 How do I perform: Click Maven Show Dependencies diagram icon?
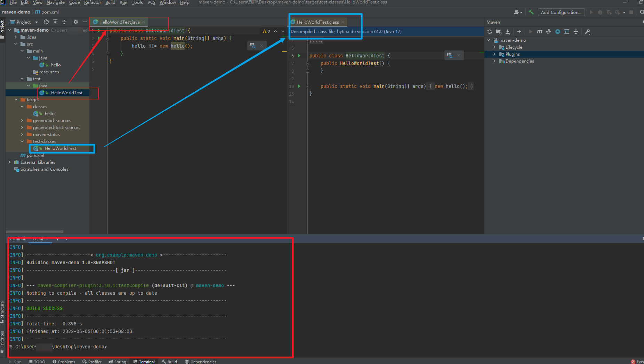(x=567, y=32)
